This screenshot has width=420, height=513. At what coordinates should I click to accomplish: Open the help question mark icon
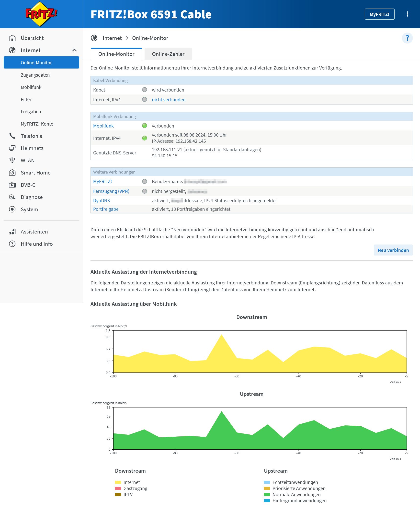click(407, 38)
